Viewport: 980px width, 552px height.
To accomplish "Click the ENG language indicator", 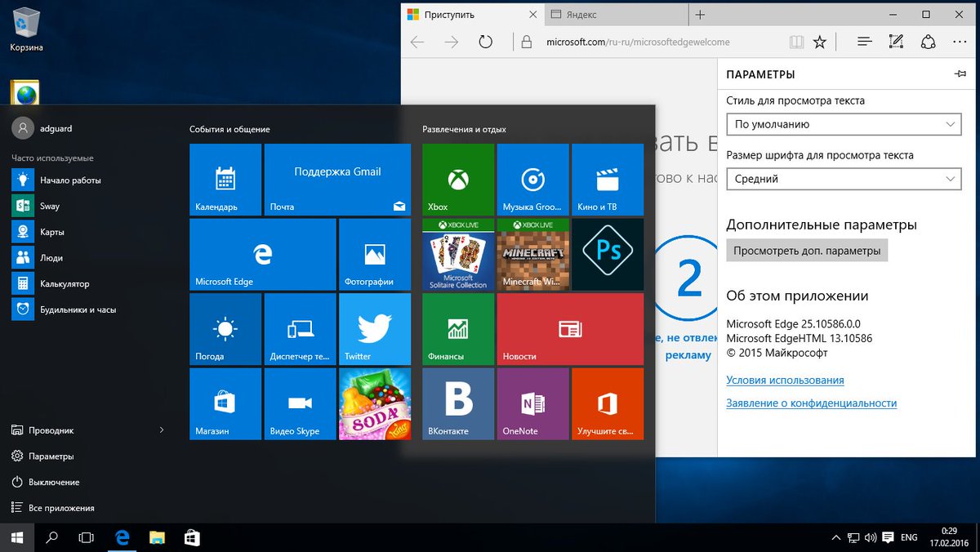I will click(x=909, y=537).
